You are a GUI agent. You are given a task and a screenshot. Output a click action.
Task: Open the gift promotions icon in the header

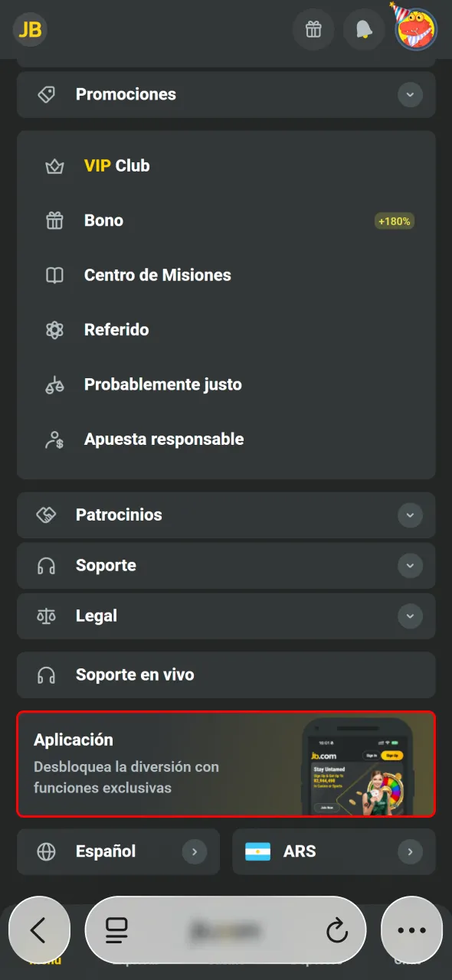[x=313, y=29]
